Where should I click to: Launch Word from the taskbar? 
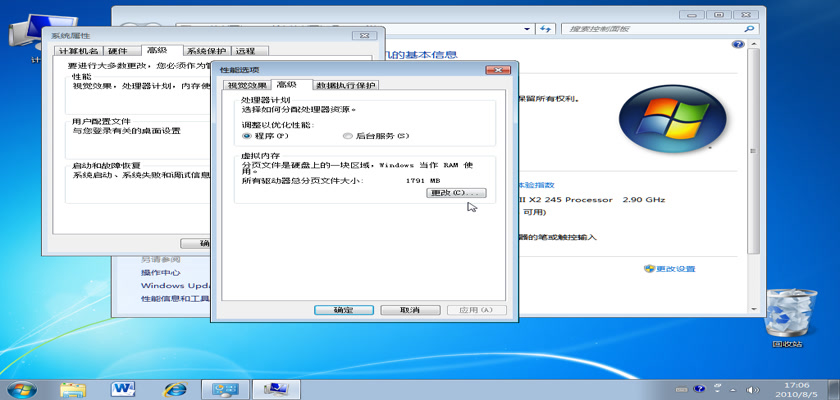click(x=125, y=388)
